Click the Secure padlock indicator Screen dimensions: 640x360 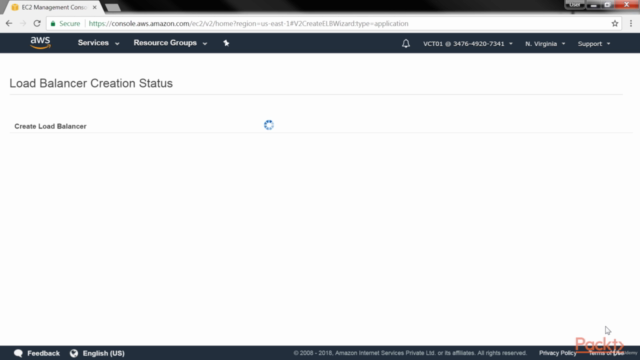(x=65, y=24)
